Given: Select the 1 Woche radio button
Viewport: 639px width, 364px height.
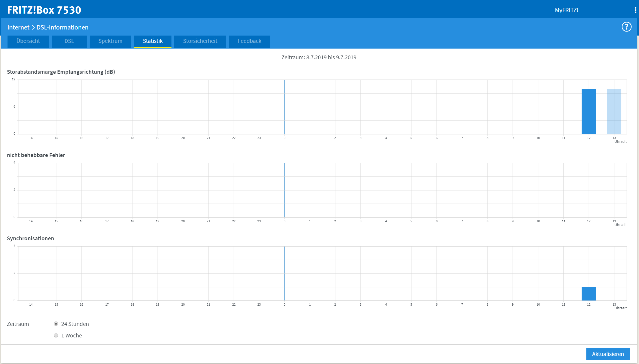Looking at the screenshot, I should (56, 335).
